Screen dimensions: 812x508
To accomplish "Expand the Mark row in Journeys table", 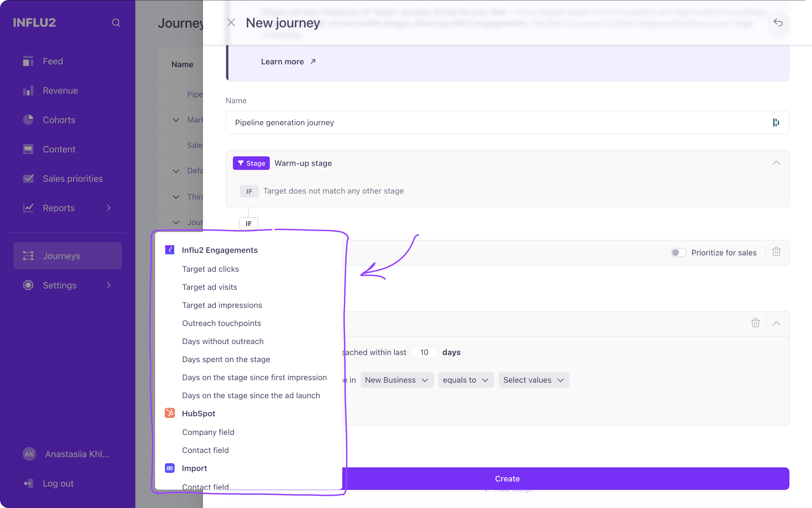I will [x=176, y=120].
